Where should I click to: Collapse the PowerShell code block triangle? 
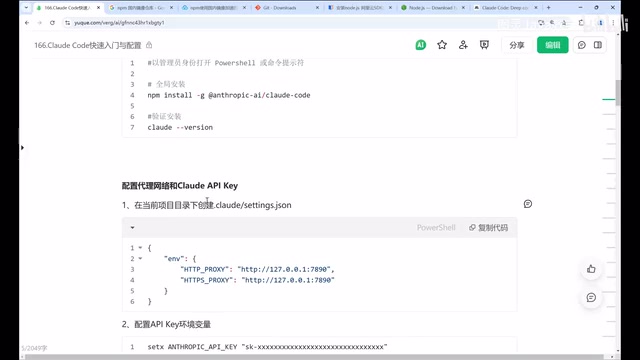(132, 227)
